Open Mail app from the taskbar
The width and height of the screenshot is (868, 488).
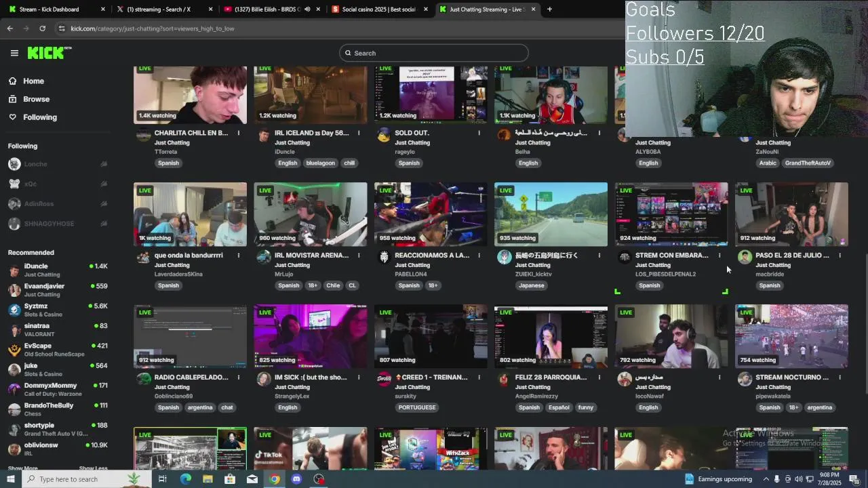[252, 479]
